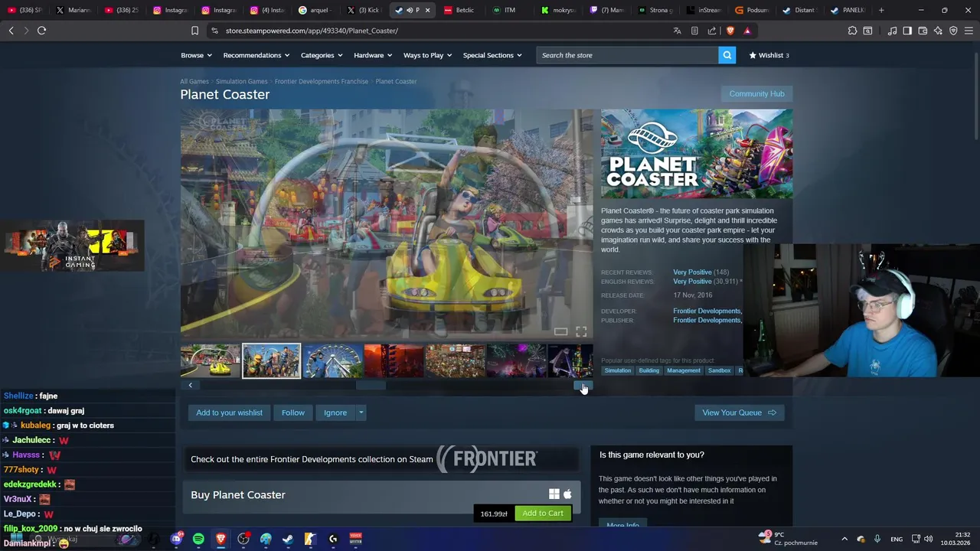Select the yellow bumper car thumbnail
This screenshot has width=980, height=551.
coord(211,360)
